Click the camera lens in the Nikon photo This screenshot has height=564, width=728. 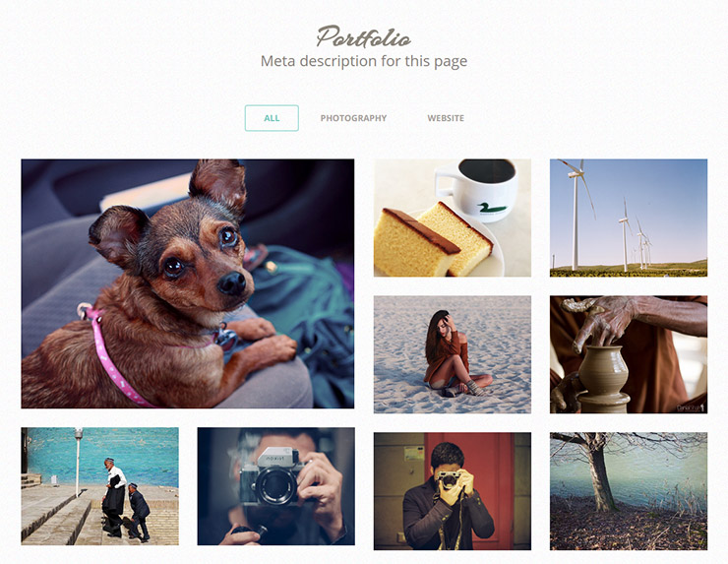point(275,486)
